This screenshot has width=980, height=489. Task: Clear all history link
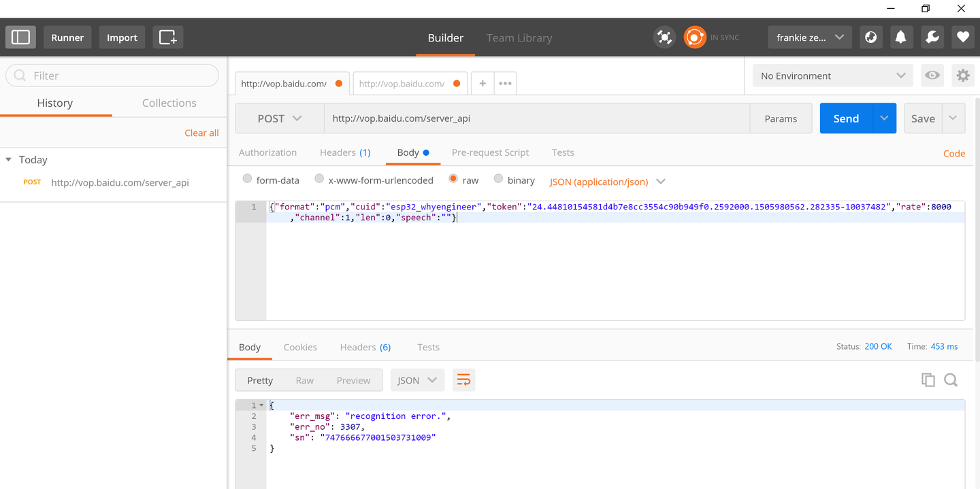(x=201, y=133)
